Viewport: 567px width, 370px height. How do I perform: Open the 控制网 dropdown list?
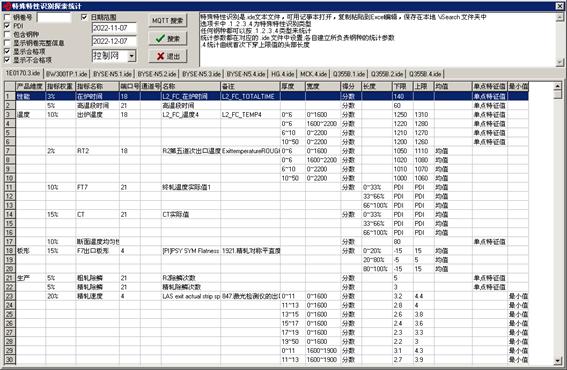[x=132, y=56]
